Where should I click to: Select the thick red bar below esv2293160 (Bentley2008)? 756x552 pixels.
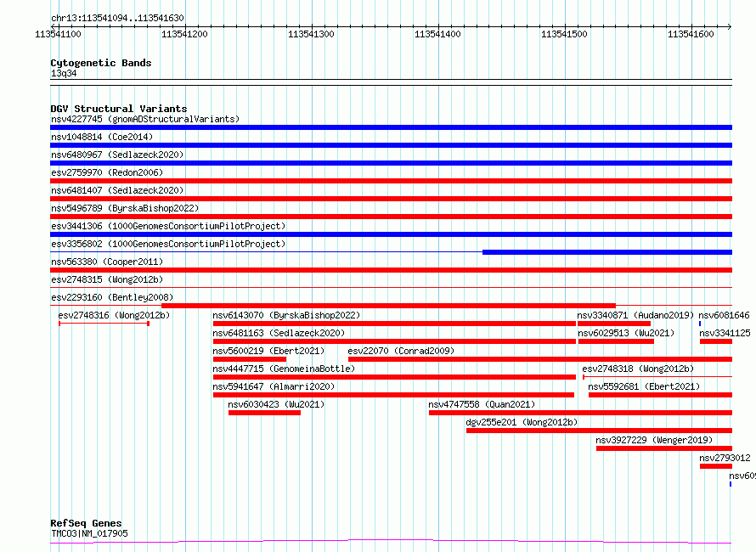[388, 306]
